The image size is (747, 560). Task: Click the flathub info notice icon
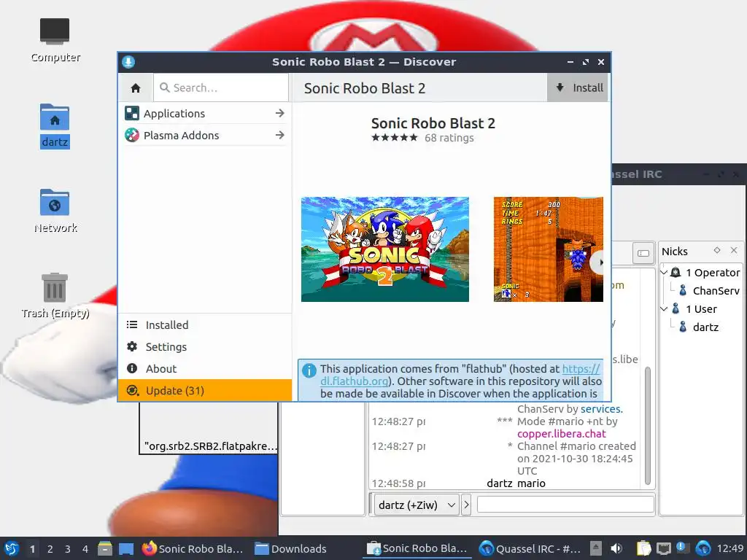[309, 370]
